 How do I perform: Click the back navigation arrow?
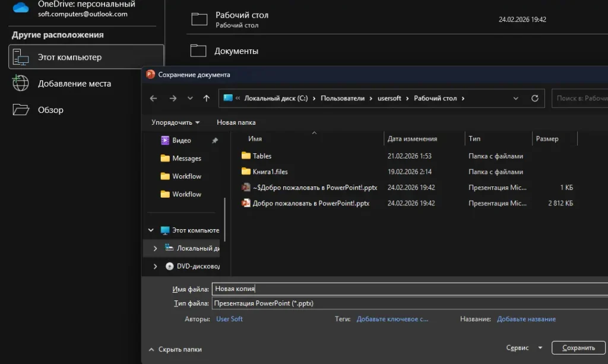pos(154,99)
